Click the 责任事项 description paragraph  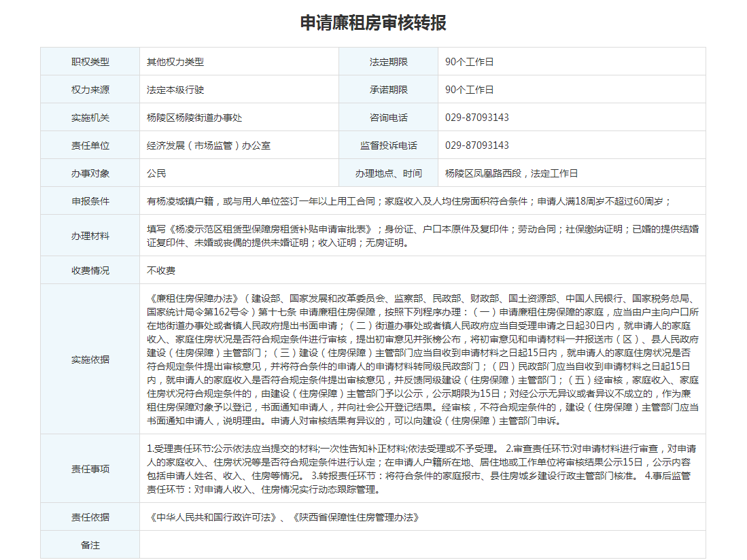[x=422, y=469]
